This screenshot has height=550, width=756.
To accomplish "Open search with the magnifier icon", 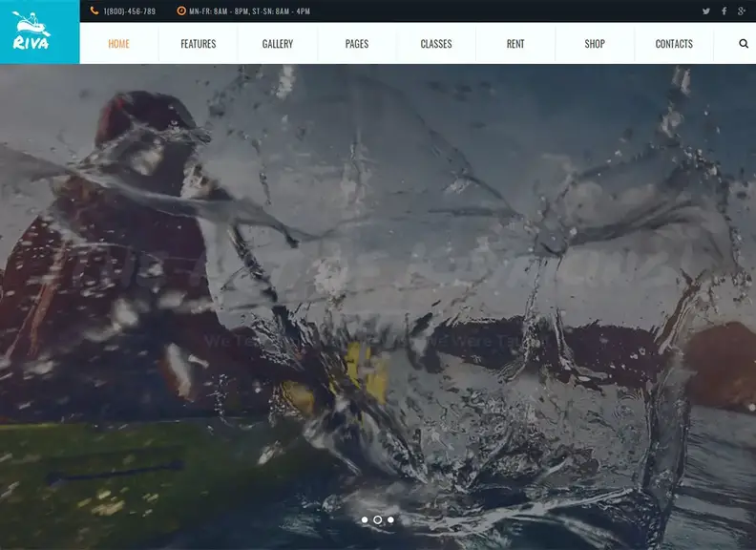I will tap(744, 44).
